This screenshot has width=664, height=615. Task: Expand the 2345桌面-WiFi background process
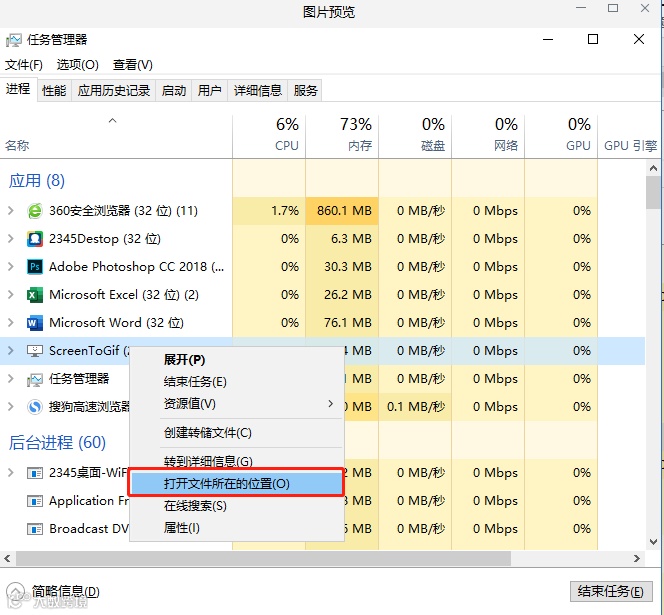pyautogui.click(x=11, y=473)
